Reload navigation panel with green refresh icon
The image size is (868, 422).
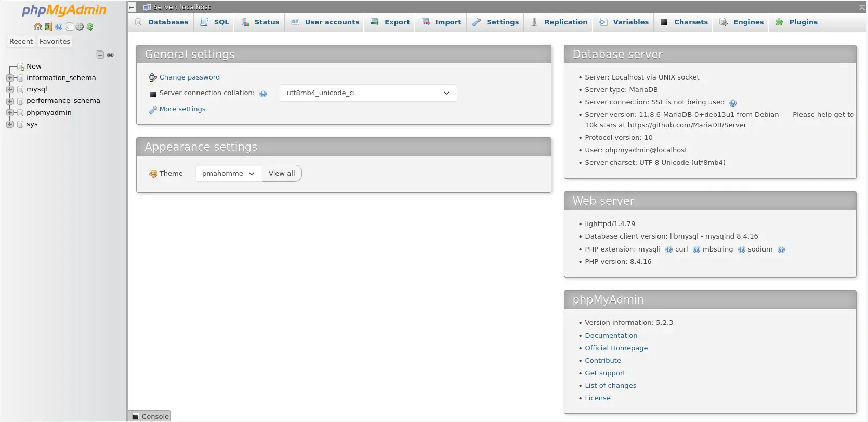(x=90, y=27)
